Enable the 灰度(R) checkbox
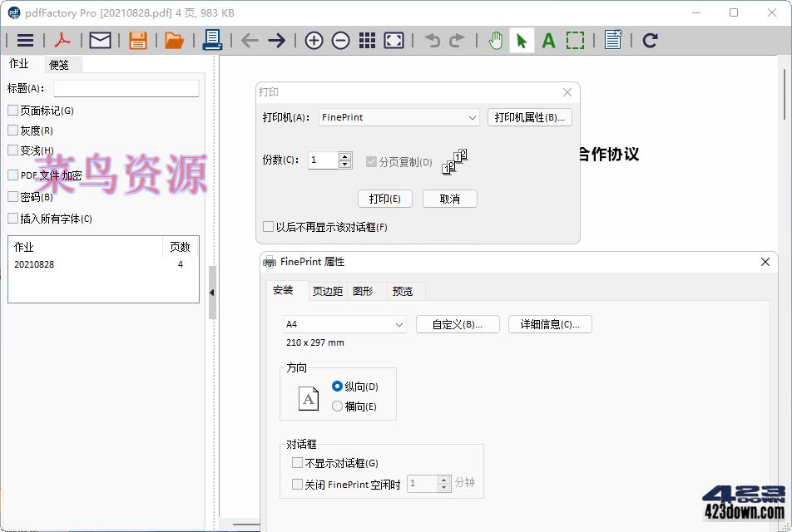The image size is (792, 532). click(x=13, y=131)
